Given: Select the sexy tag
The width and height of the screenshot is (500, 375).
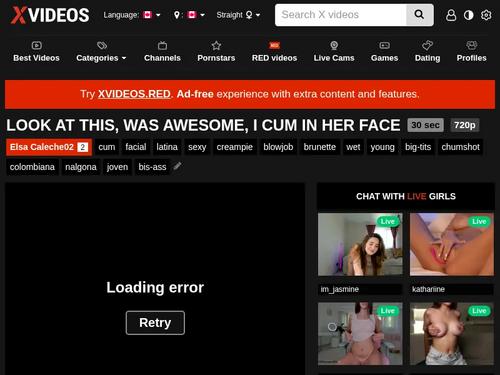Looking at the screenshot, I should pos(197,147).
